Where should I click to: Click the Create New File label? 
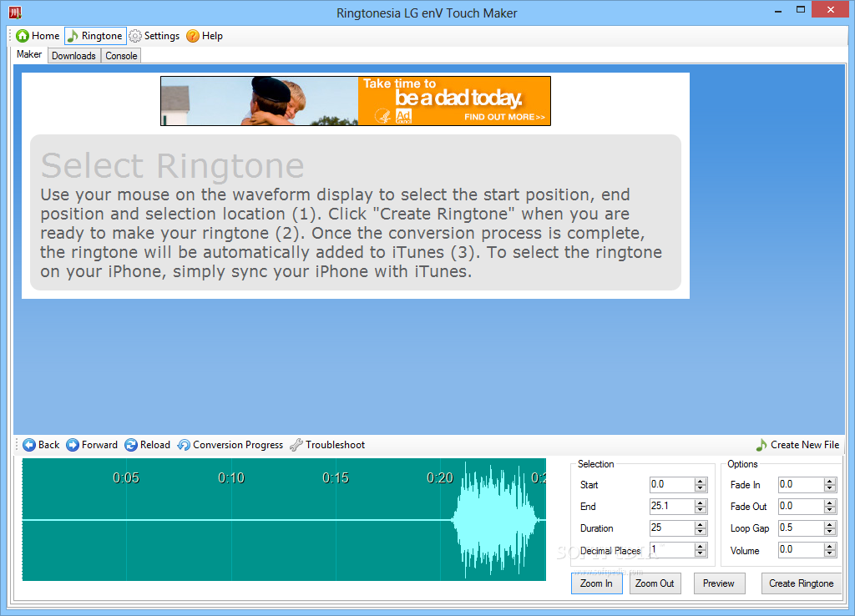point(805,445)
